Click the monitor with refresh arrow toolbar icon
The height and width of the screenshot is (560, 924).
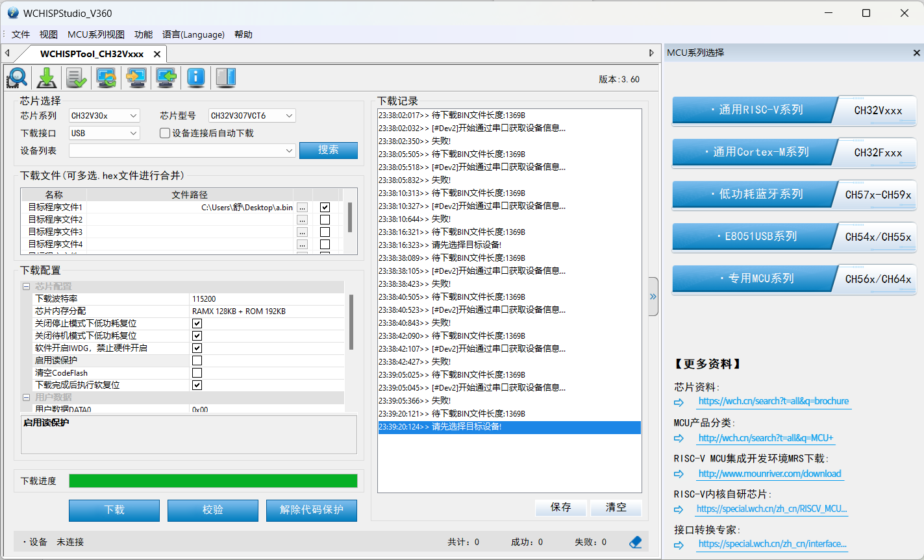pyautogui.click(x=106, y=77)
